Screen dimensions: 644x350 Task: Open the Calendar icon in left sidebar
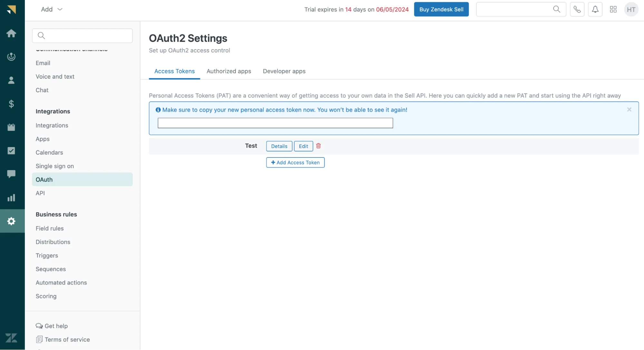[x=11, y=127]
